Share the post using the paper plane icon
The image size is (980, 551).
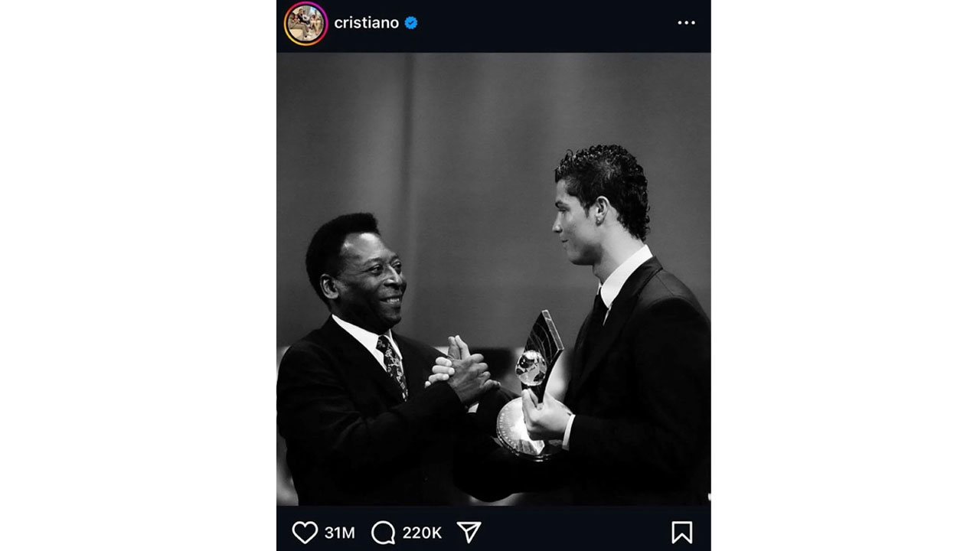[x=469, y=532]
